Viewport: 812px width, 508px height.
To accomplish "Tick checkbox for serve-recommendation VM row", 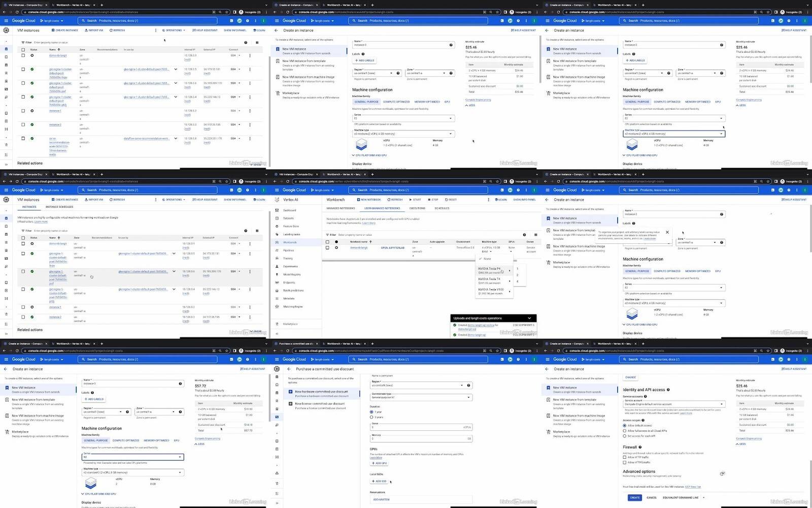I will (23, 138).
